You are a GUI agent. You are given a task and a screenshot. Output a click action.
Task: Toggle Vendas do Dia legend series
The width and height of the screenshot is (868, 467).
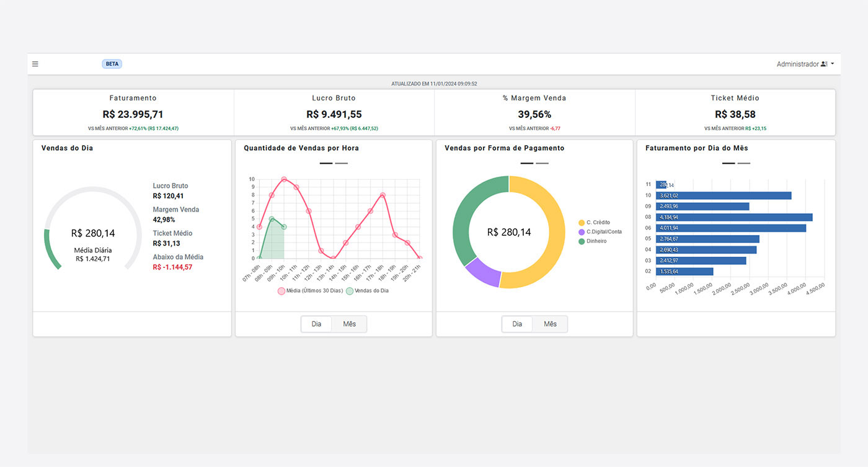pos(367,290)
